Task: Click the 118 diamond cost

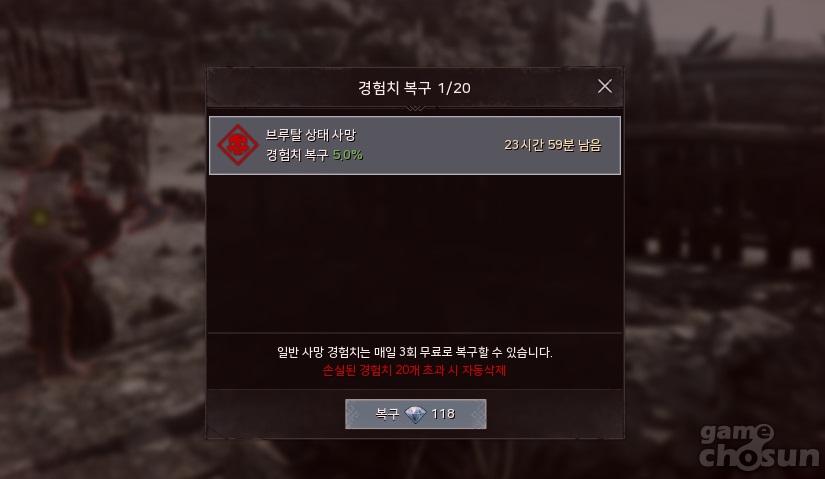Action: coord(443,414)
